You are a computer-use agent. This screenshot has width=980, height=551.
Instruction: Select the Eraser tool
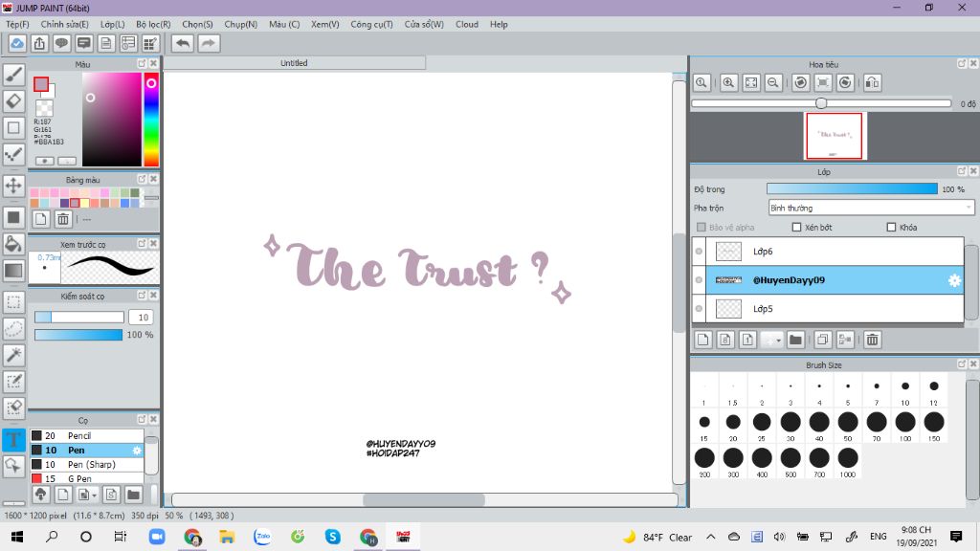13,100
